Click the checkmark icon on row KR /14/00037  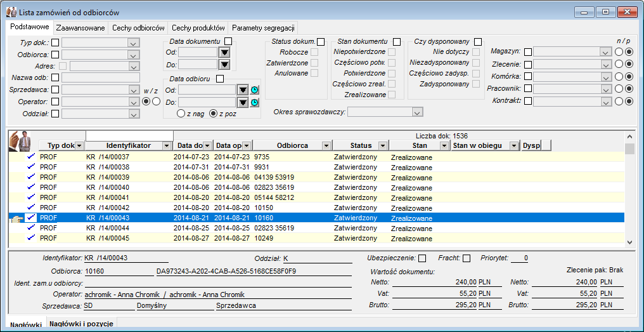click(x=31, y=157)
